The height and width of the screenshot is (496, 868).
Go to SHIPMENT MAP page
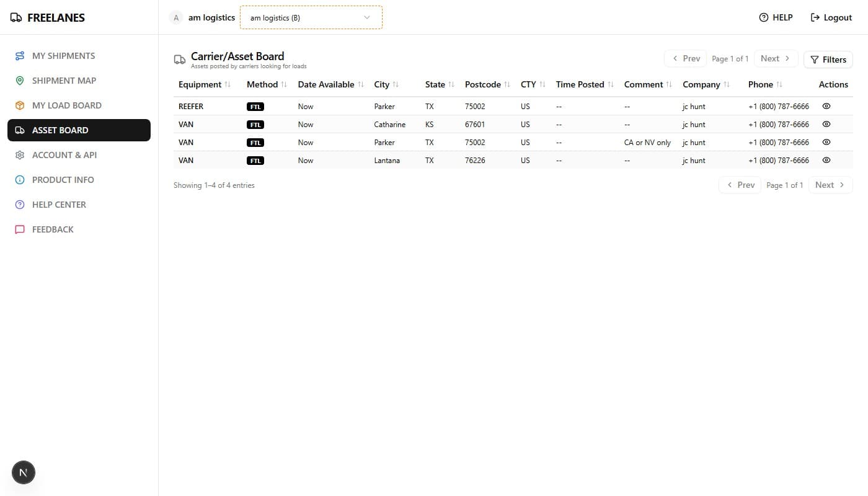pyautogui.click(x=79, y=81)
